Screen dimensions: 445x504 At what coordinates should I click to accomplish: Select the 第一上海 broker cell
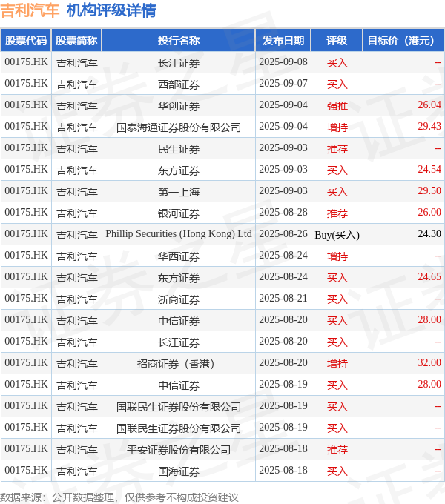point(179,192)
